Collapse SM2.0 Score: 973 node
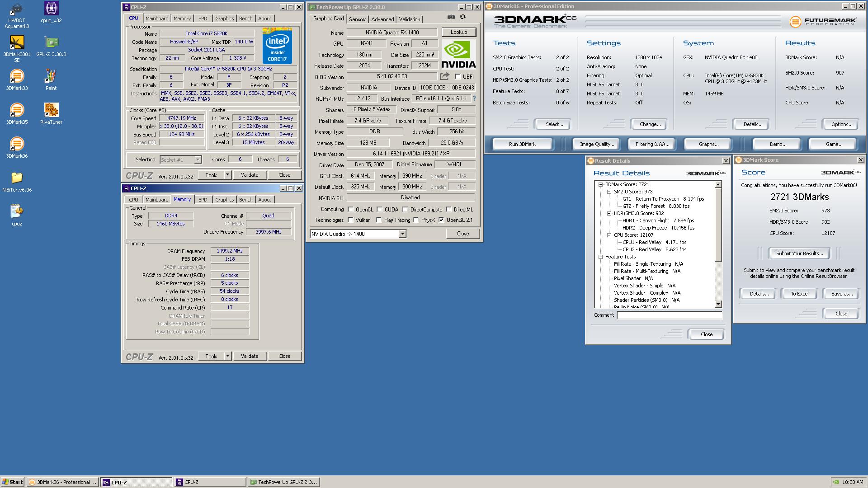The height and width of the screenshot is (488, 868). pyautogui.click(x=609, y=192)
